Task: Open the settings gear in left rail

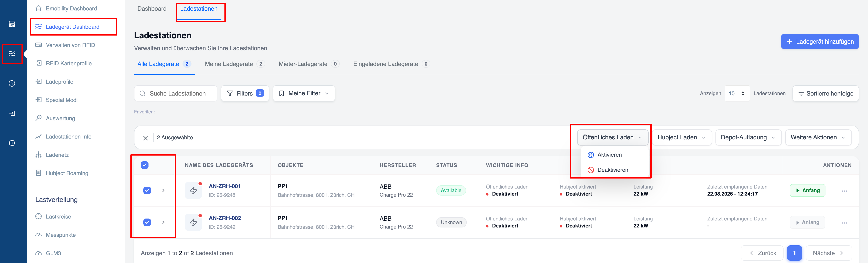Action: pos(12,143)
